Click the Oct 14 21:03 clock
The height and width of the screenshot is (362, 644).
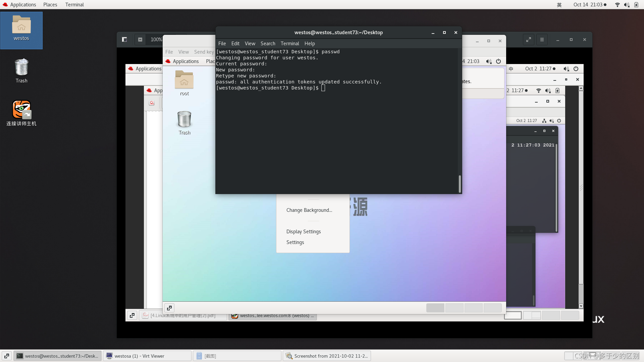pos(588,5)
